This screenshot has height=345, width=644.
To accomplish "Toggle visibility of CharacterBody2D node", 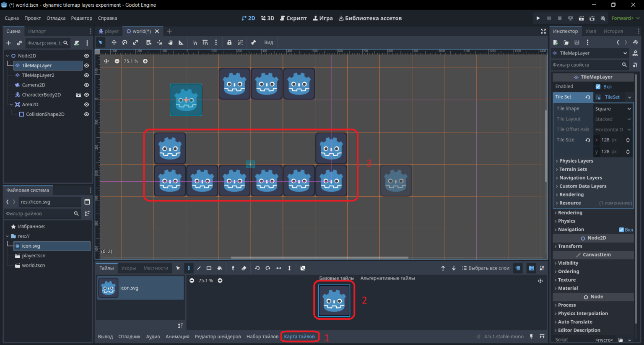I will [x=86, y=95].
